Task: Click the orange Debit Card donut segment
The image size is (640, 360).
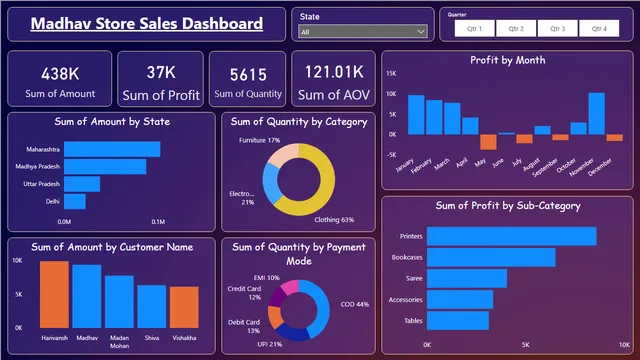Action: [274, 316]
